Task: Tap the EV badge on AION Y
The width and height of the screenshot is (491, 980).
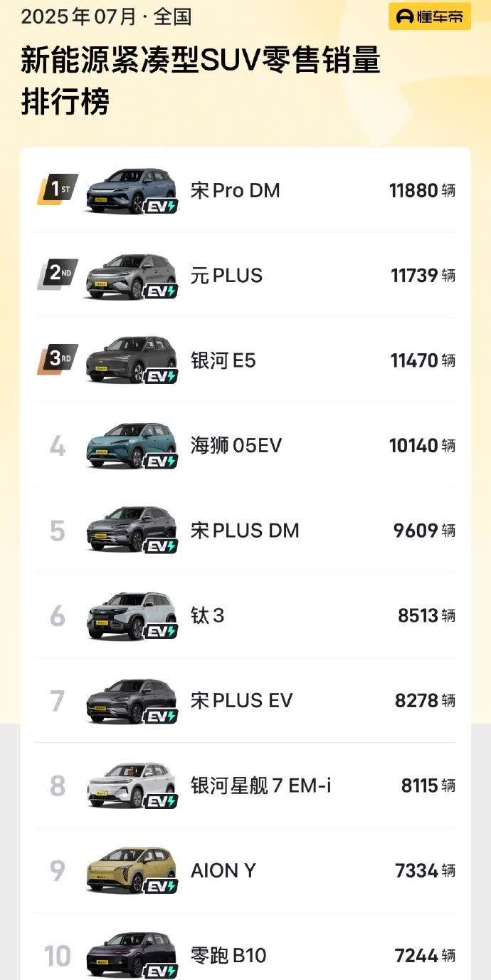Action: tap(160, 887)
